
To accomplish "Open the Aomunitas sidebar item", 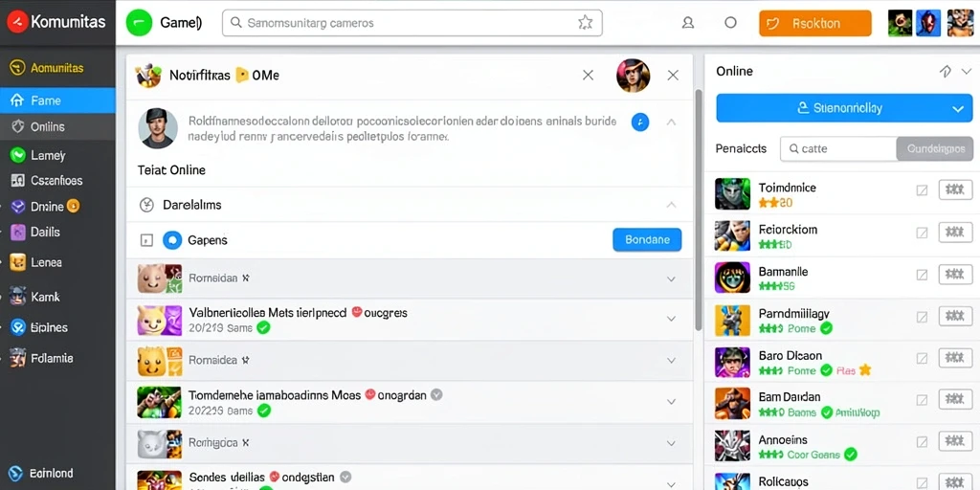I will tap(57, 68).
